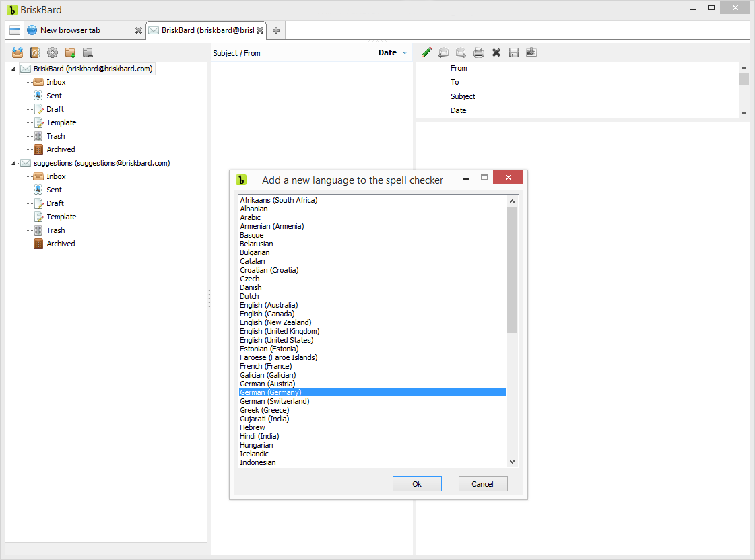Compose new message with green pencil icon
The height and width of the screenshot is (560, 755).
click(426, 53)
